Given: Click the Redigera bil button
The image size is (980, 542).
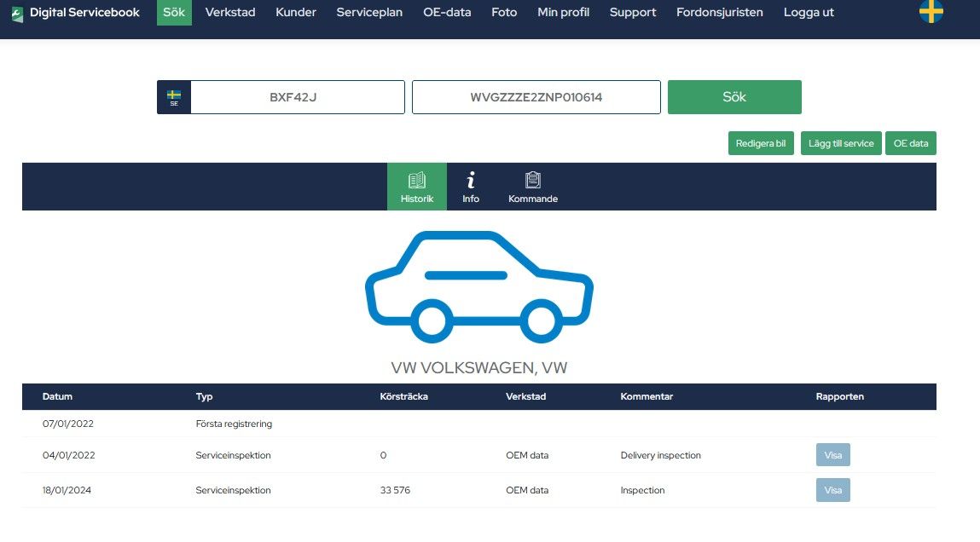Looking at the screenshot, I should pyautogui.click(x=761, y=143).
